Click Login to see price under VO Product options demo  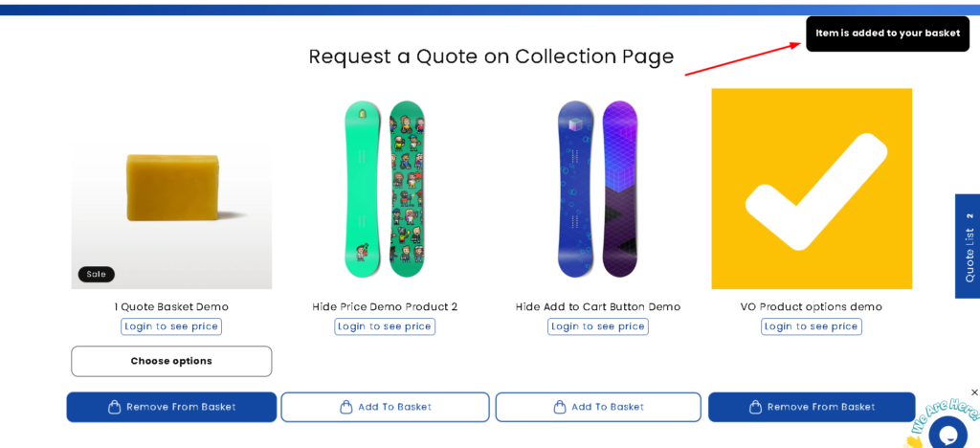(812, 326)
